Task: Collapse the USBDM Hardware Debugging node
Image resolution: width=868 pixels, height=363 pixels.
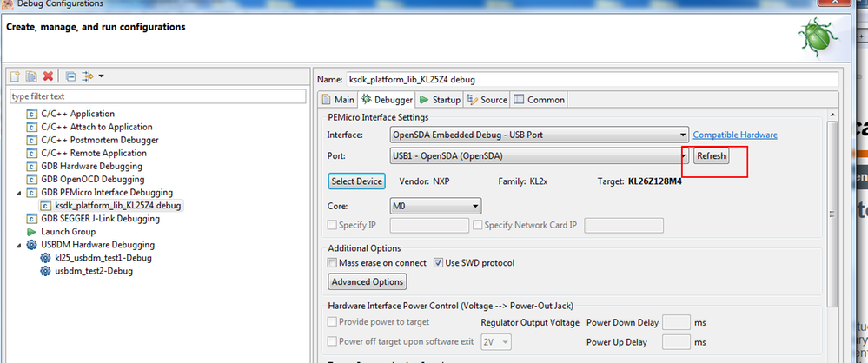Action: (19, 245)
